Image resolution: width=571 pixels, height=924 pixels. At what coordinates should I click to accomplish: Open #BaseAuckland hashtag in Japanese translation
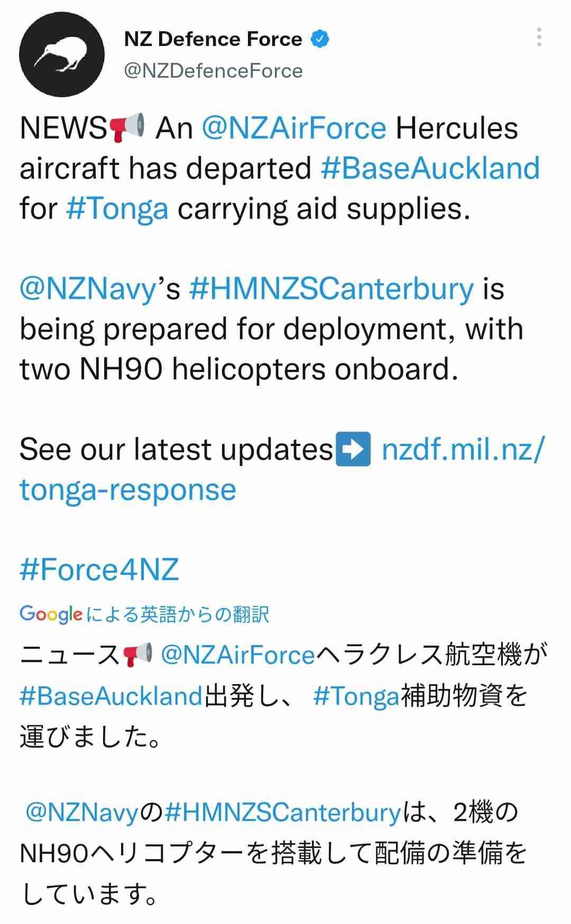[111, 696]
